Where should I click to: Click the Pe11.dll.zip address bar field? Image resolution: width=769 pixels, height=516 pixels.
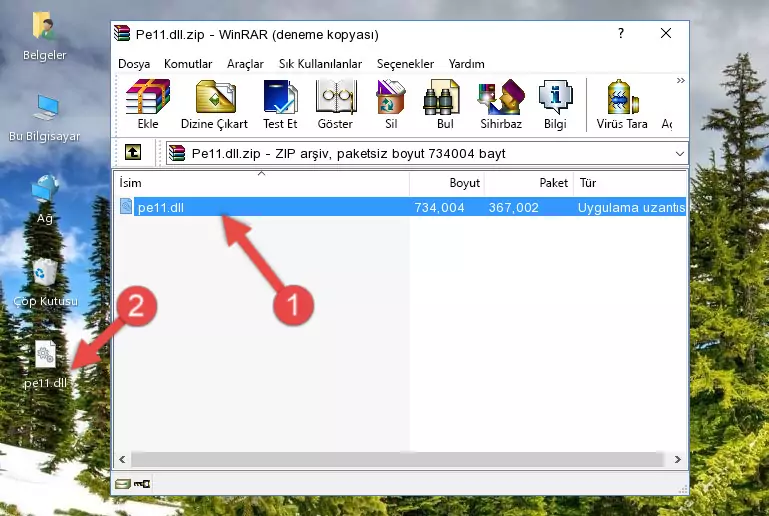pyautogui.click(x=426, y=154)
